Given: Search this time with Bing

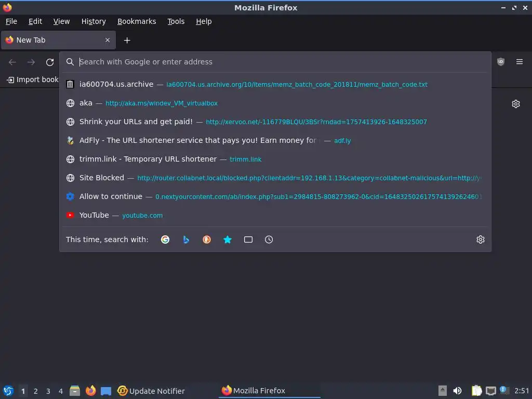Looking at the screenshot, I should click(x=186, y=240).
